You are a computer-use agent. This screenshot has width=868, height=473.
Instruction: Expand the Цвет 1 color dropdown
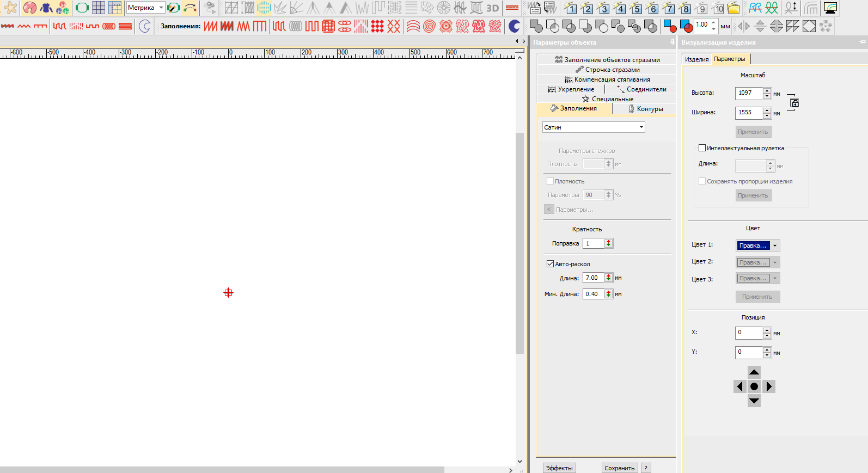pyautogui.click(x=775, y=245)
